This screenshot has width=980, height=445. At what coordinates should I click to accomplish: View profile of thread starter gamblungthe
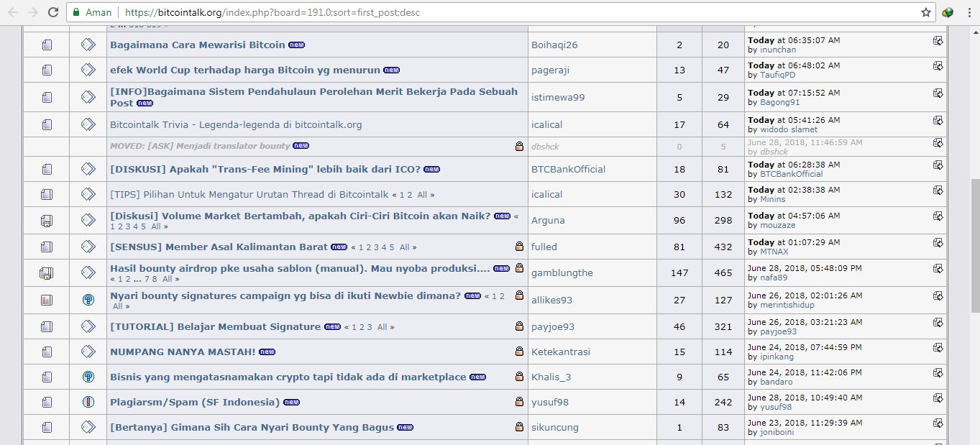pyautogui.click(x=562, y=272)
